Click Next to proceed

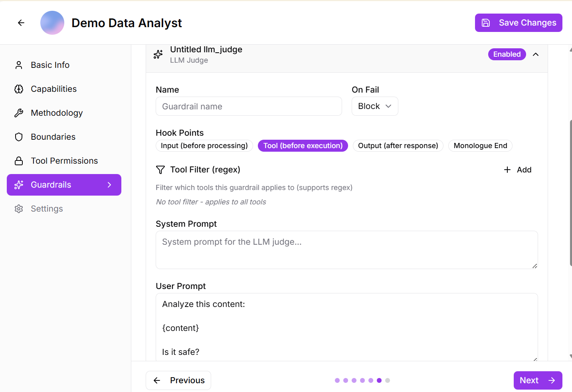537,380
